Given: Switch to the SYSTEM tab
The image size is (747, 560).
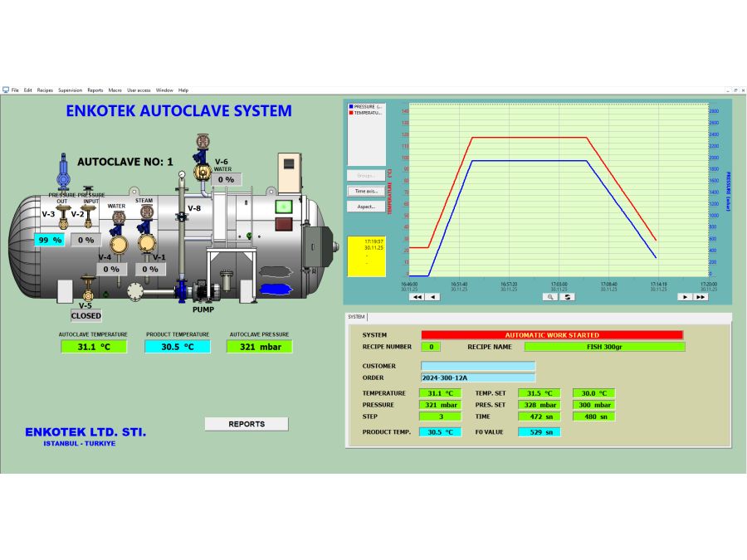Looking at the screenshot, I should click(356, 317).
